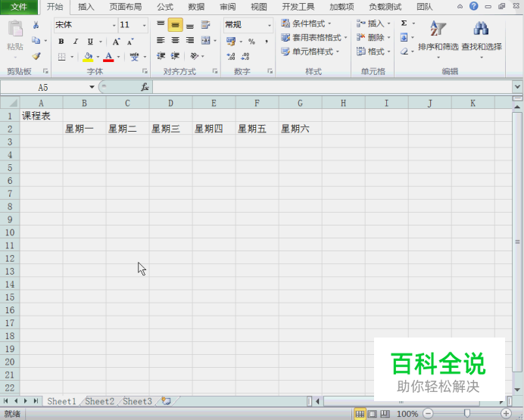Viewport: 524px width, 420px height.
Task: Open Insert cells (插入) dropdown
Action: point(388,23)
